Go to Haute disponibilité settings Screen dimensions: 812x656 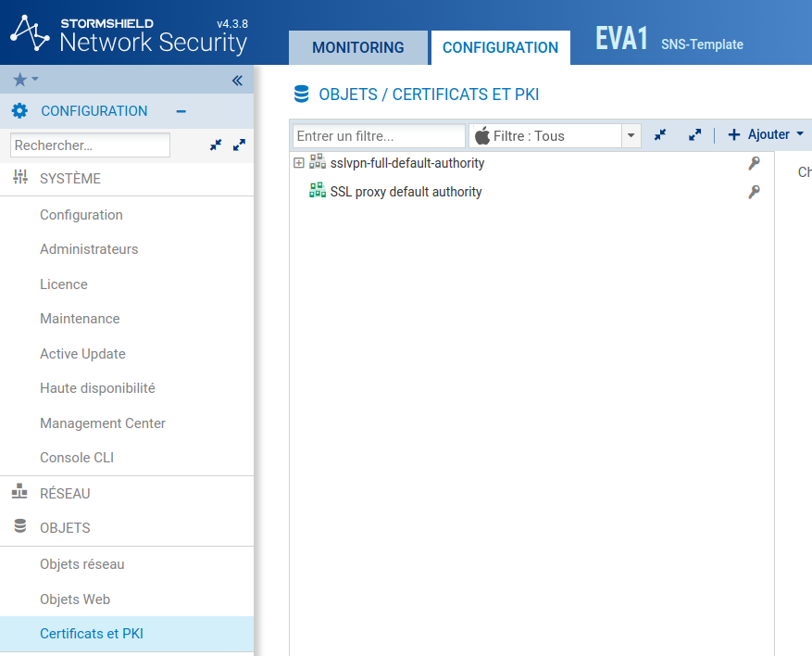[97, 388]
